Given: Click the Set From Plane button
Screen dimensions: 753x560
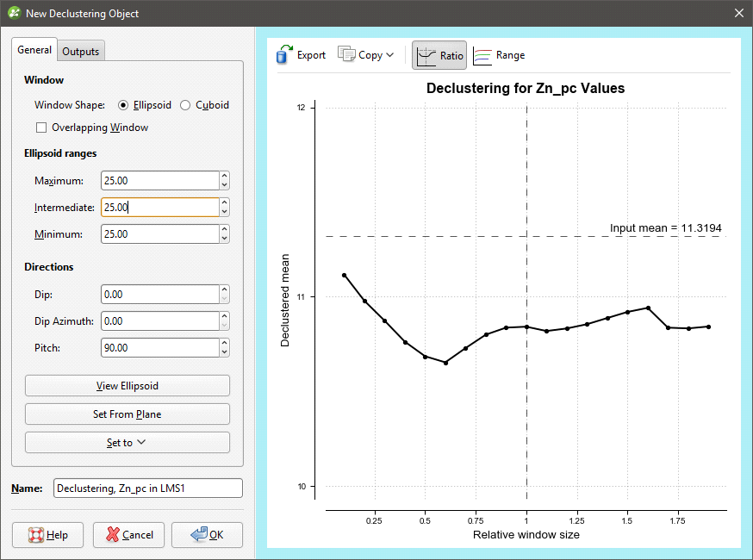Looking at the screenshot, I should (x=128, y=414).
